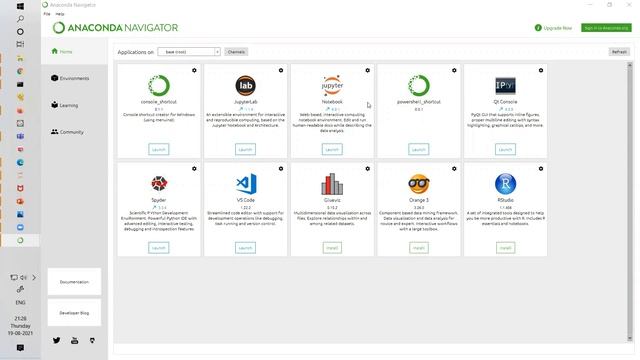Screen dimensions: 640x360
Task: Expand the environment selector showing base (root)
Action: pyautogui.click(x=189, y=52)
